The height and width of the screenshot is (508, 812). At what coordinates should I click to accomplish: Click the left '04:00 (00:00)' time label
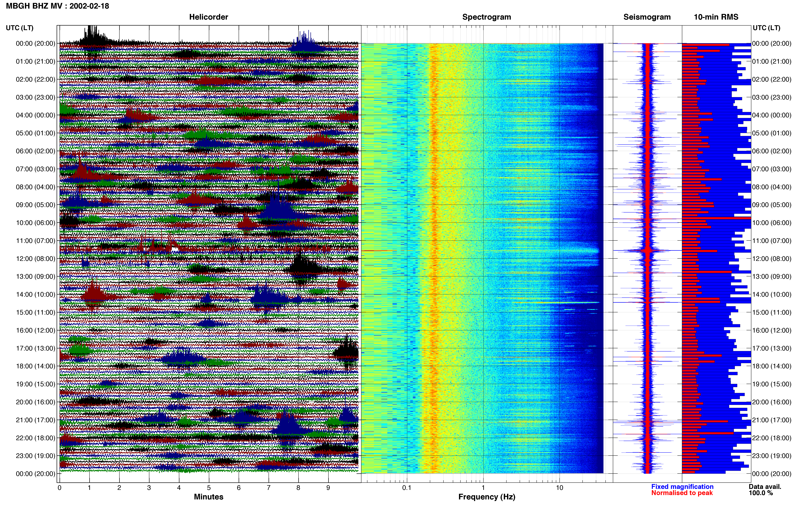[35, 115]
